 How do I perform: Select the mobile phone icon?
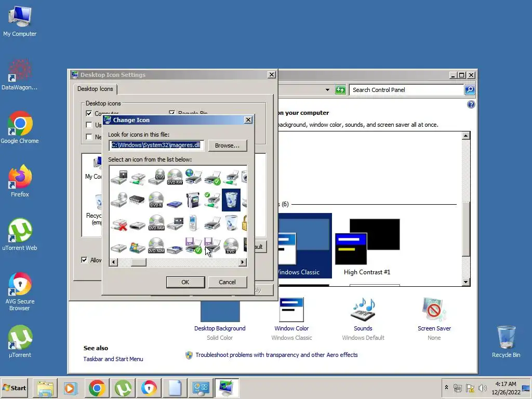193,223
